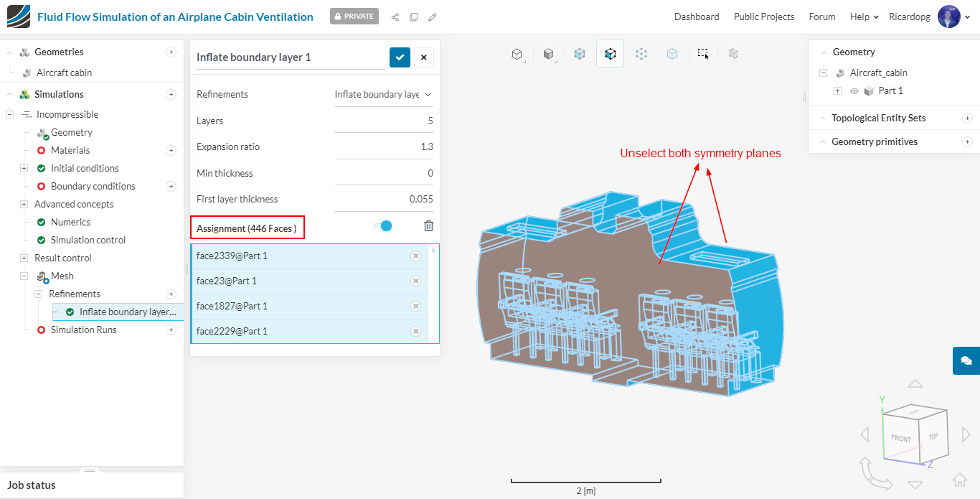Screen dimensions: 980x499
Task: Rotate view left with left arrow
Action: (x=864, y=434)
